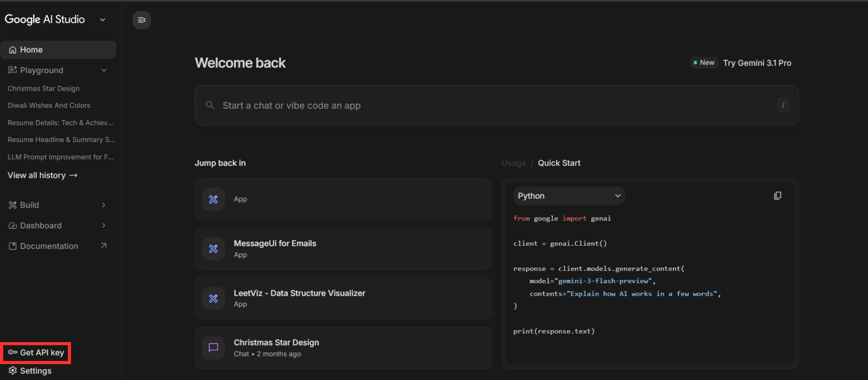Screen dimensions: 868x380
Task: Open Resume Headline & Summary history item
Action: click(x=61, y=140)
